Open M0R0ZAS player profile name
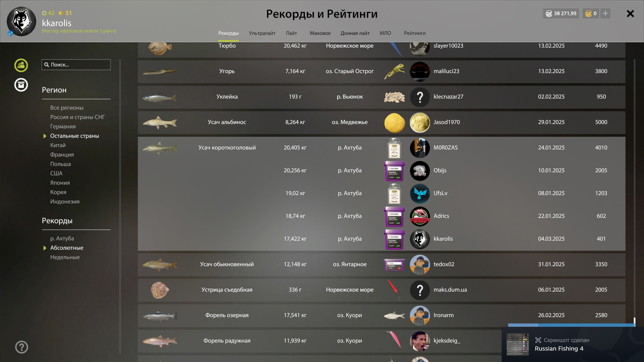Screen dimensions: 644x362 coord(446,148)
